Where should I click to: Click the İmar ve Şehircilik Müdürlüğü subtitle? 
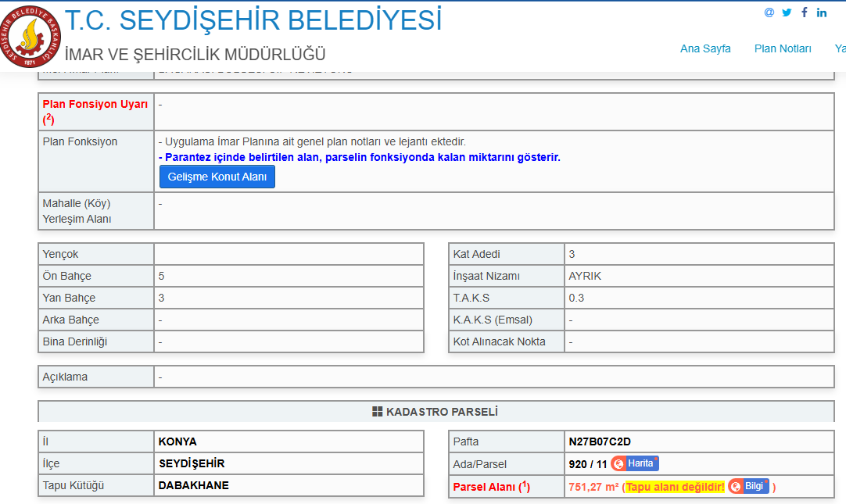(x=195, y=55)
